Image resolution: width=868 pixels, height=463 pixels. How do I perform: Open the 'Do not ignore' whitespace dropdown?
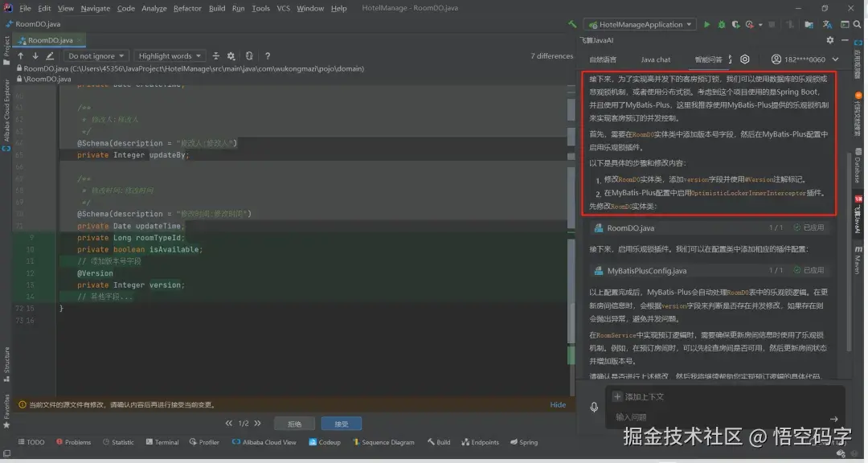pyautogui.click(x=96, y=56)
